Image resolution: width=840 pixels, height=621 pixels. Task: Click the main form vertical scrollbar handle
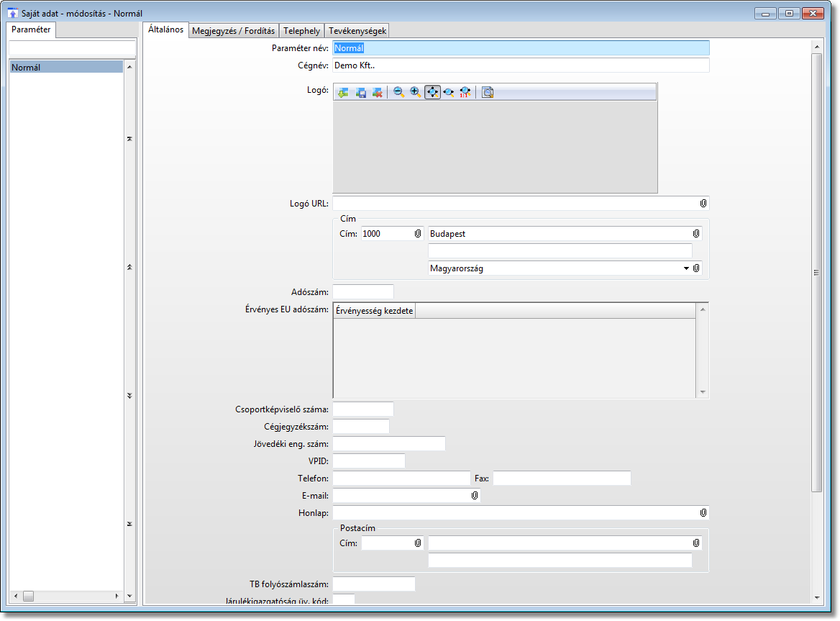click(x=816, y=273)
